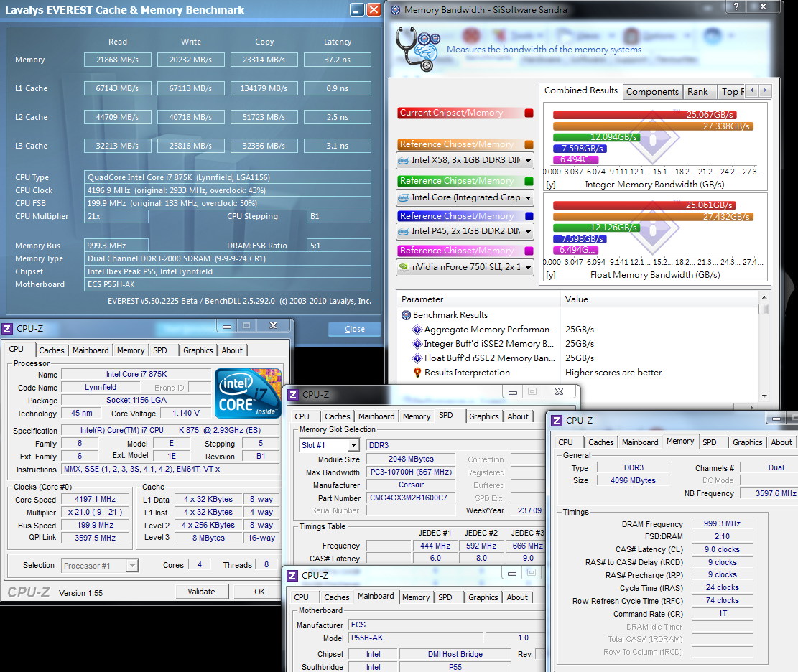Screen dimensions: 798x672
Task: Open Caches tab in CPU-Z Memory window
Action: pos(601,442)
